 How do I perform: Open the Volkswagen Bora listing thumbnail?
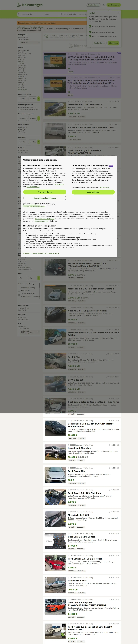[55, 585]
